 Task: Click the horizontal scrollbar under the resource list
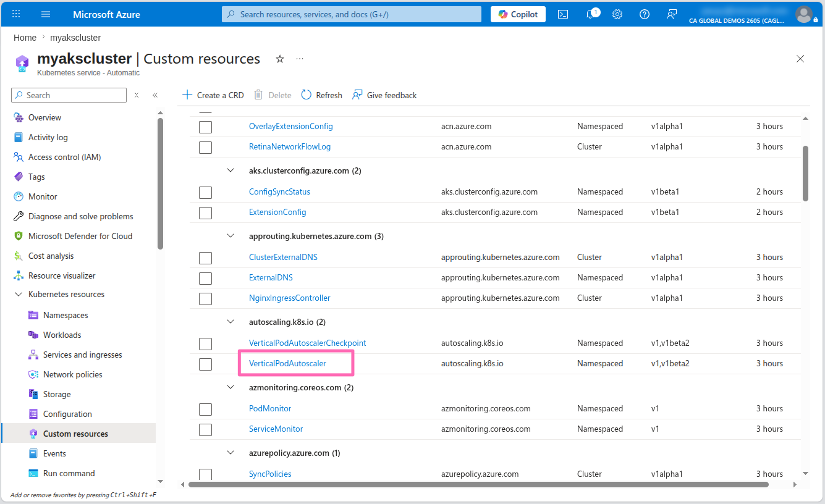coord(478,485)
